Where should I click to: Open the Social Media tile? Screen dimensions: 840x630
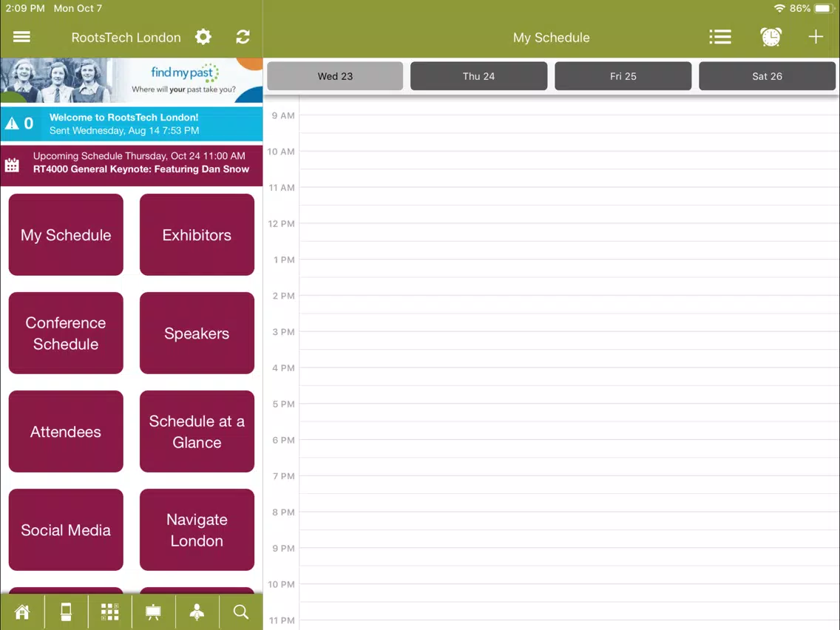66,530
